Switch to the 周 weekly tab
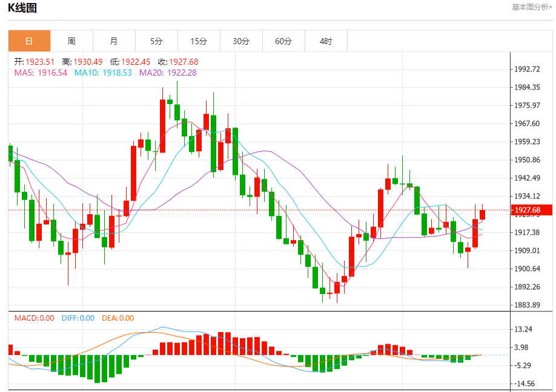556x392 pixels. pos(71,41)
